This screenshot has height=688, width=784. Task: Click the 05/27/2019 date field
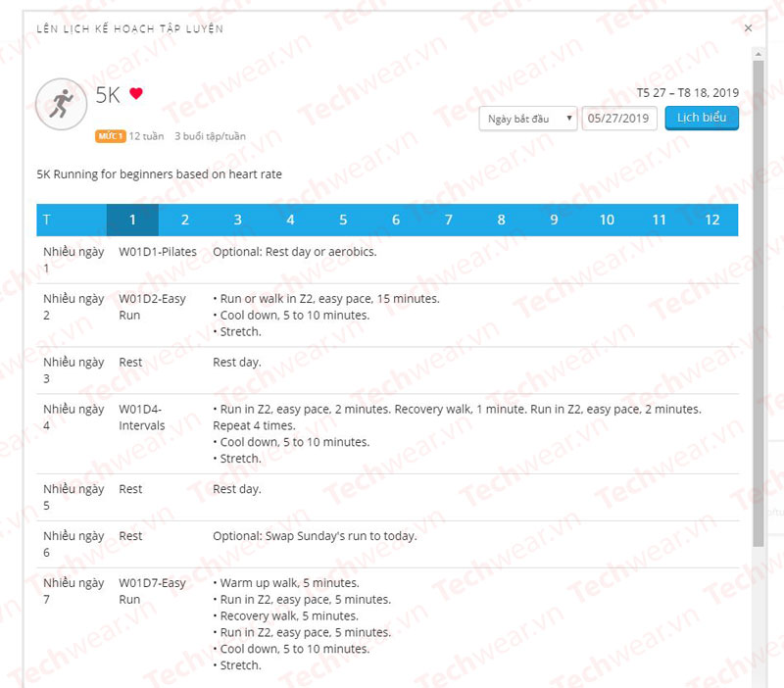619,119
